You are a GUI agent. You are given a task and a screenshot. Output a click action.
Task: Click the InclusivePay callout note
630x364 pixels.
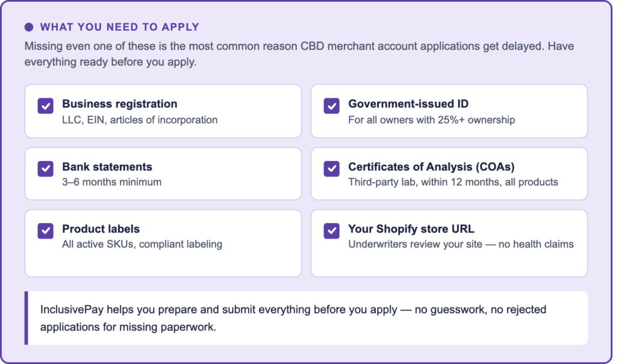[293, 318]
